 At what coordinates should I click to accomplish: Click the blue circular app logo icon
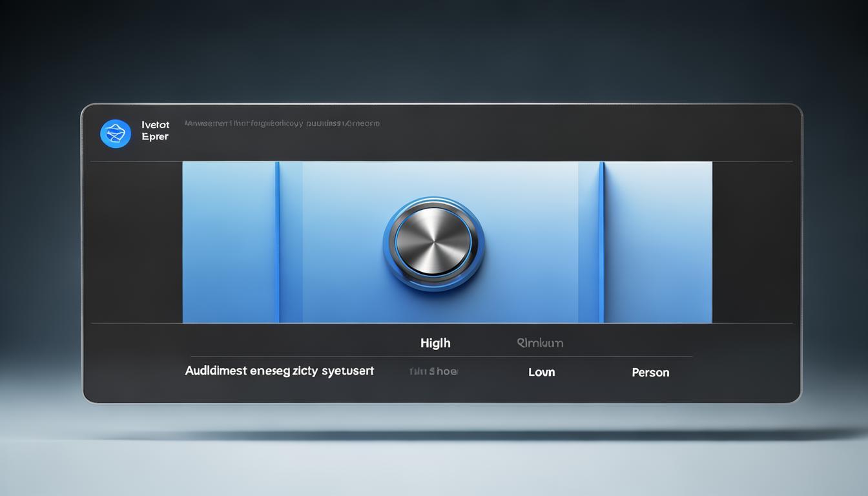pos(116,134)
